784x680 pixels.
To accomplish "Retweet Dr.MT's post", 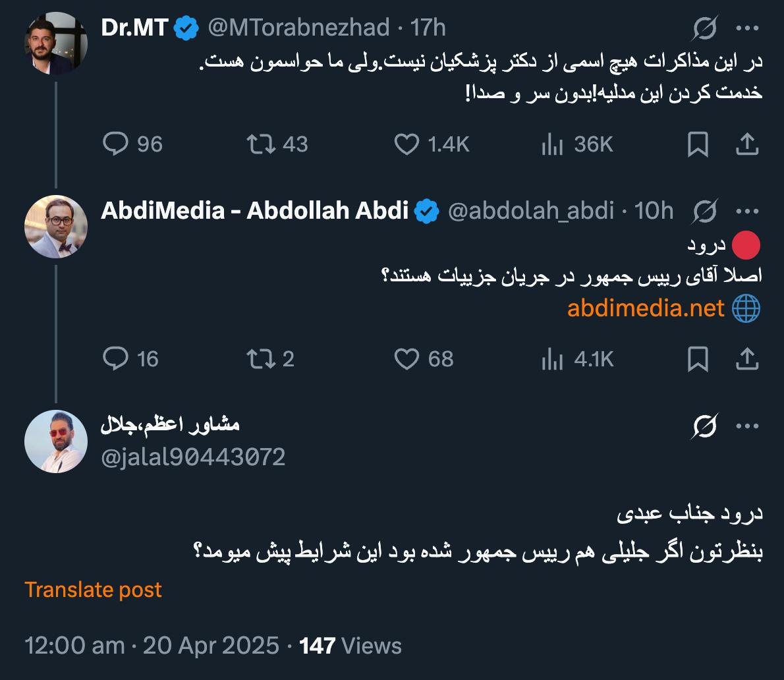I will pos(260,144).
